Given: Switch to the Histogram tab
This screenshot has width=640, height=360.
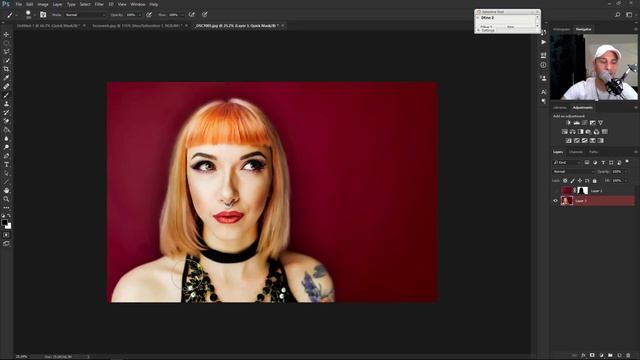Looking at the screenshot, I should (562, 29).
